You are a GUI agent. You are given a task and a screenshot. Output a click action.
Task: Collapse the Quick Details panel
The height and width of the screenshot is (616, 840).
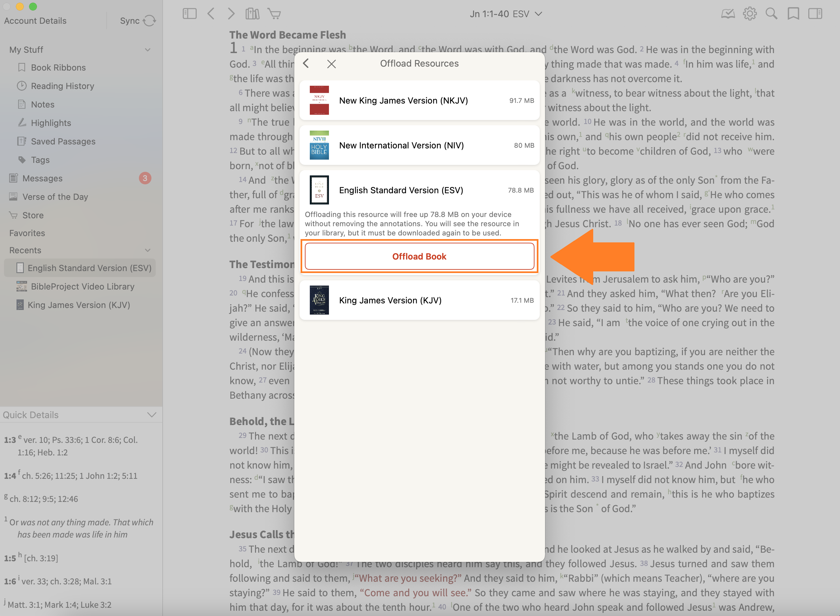151,415
